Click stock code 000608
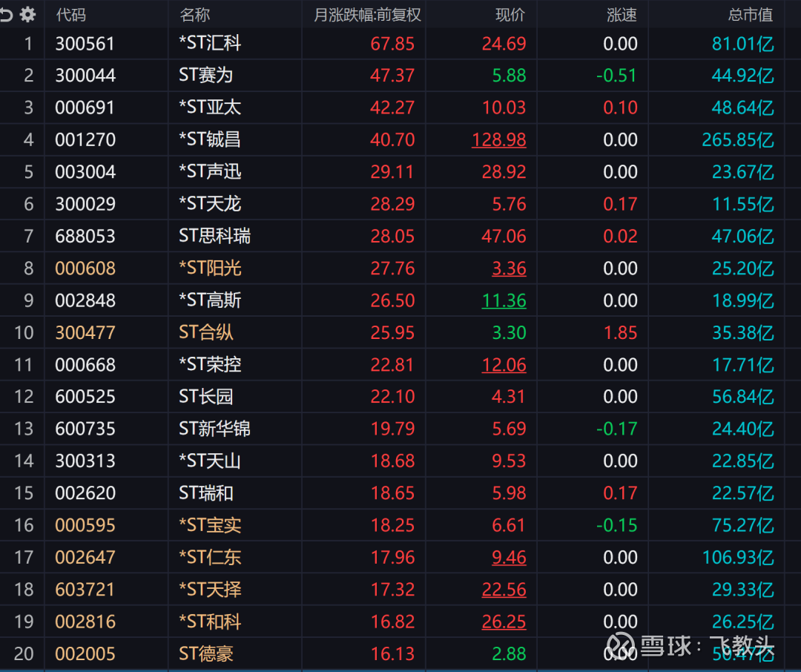 (85, 269)
